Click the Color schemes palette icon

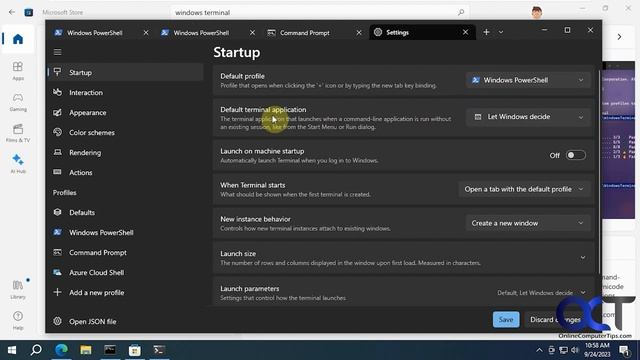[x=58, y=132]
